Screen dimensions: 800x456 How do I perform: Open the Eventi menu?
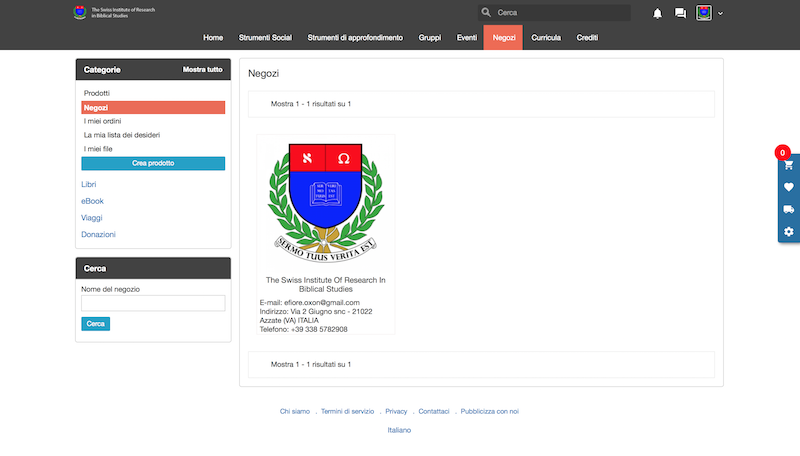pos(466,38)
